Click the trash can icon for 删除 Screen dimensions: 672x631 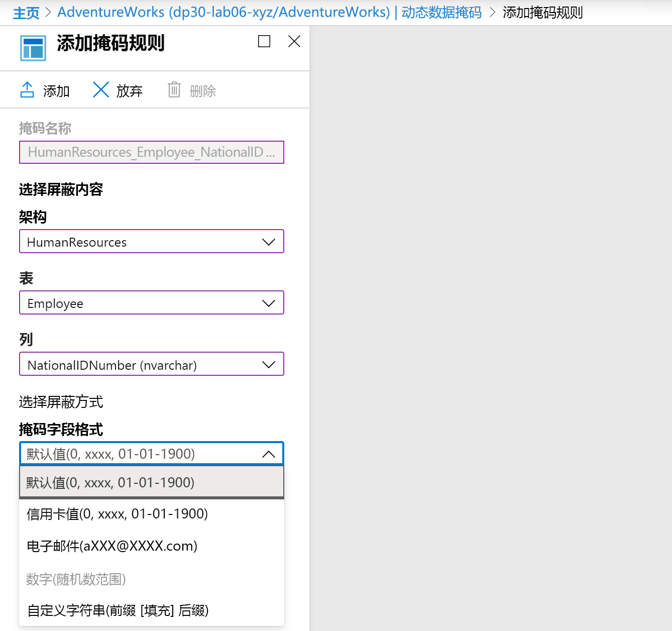(x=174, y=90)
